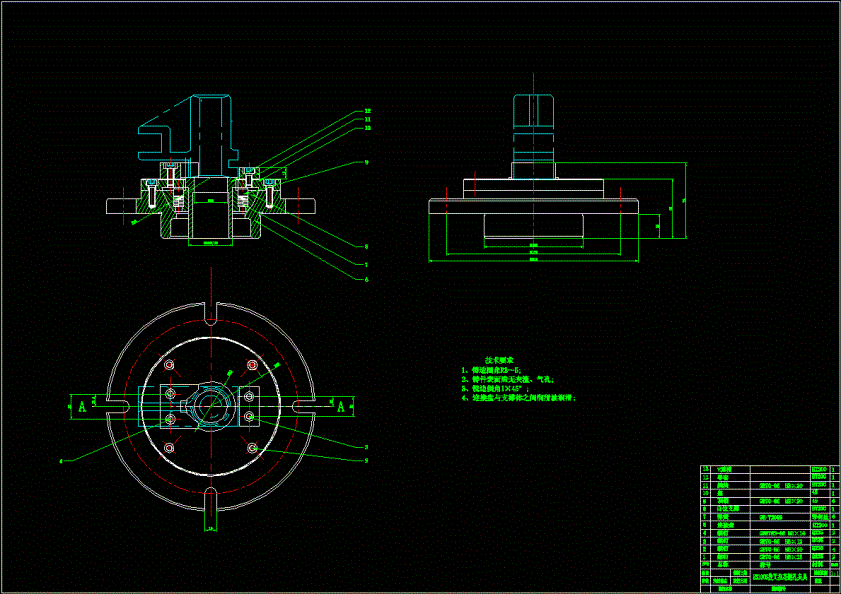Select parts list row 7 with GB/T2089
The height and width of the screenshot is (594, 841).
770,517
